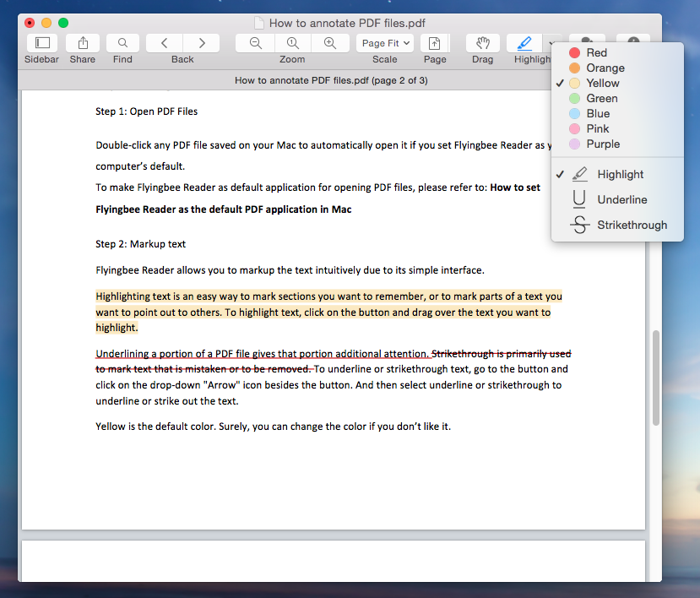
Task: Click the 'Step 1: Open PDF Files' heading
Action: click(x=146, y=111)
